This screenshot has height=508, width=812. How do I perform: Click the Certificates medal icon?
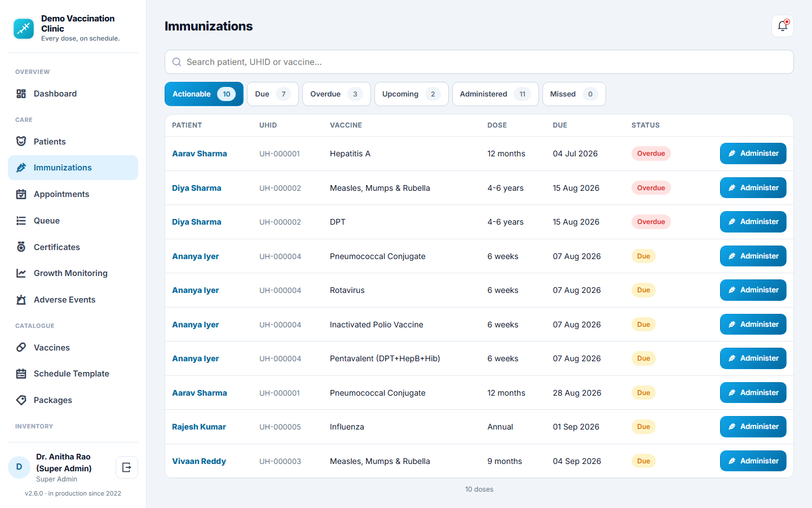pos(21,247)
